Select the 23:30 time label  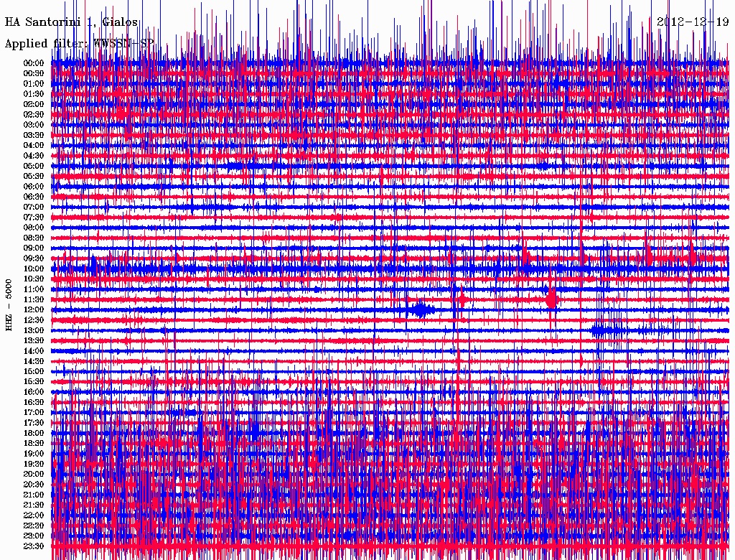click(x=34, y=546)
